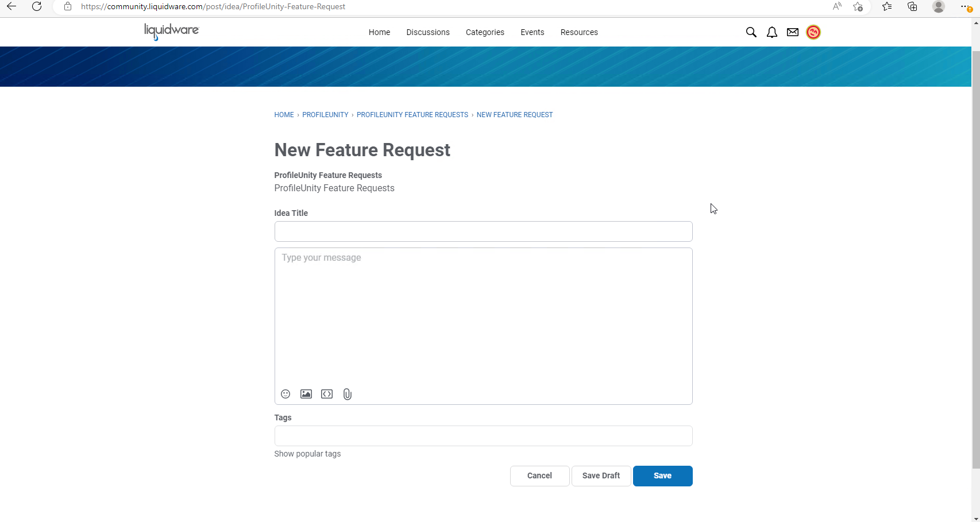The width and height of the screenshot is (980, 522).
Task: Click the scrollbar down arrow
Action: pyautogui.click(x=975, y=519)
